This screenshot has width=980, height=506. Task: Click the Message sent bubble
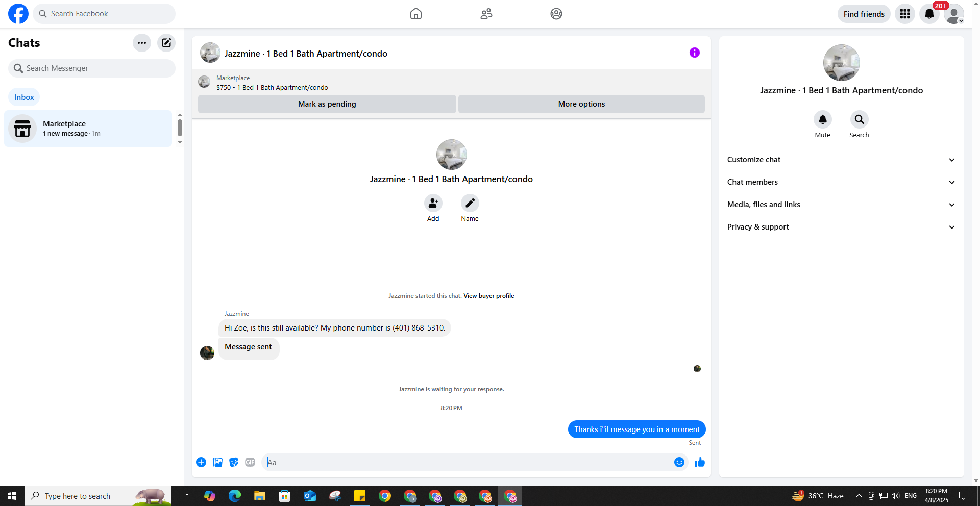click(249, 348)
